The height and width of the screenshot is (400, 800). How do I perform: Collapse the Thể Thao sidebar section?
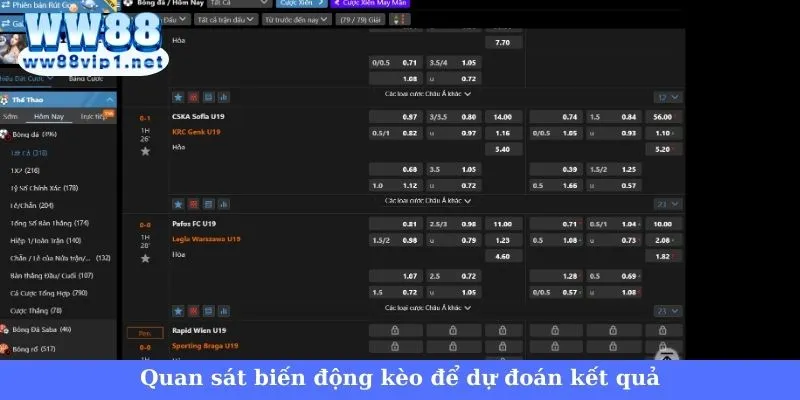point(110,99)
